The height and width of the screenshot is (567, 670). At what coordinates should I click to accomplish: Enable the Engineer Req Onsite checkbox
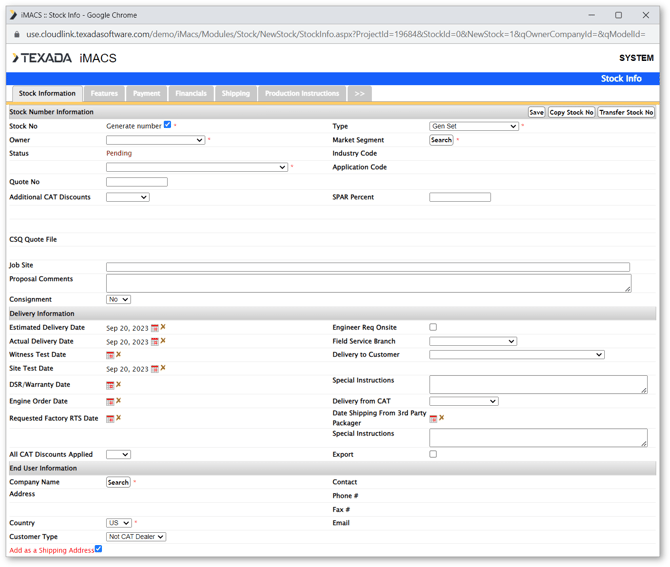pyautogui.click(x=433, y=327)
